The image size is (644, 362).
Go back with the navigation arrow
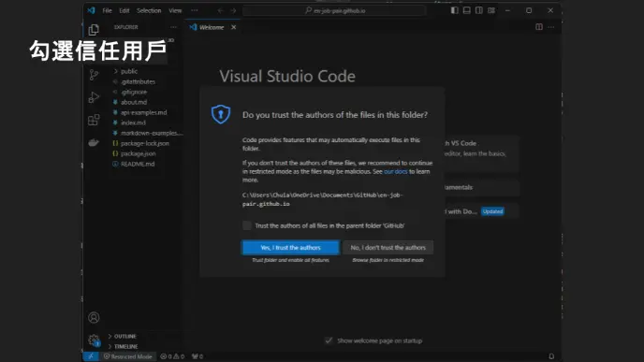(220, 10)
